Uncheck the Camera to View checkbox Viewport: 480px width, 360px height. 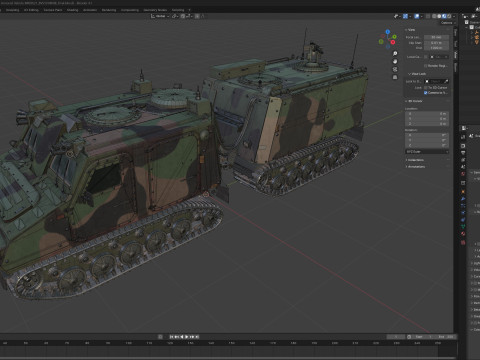(x=426, y=93)
